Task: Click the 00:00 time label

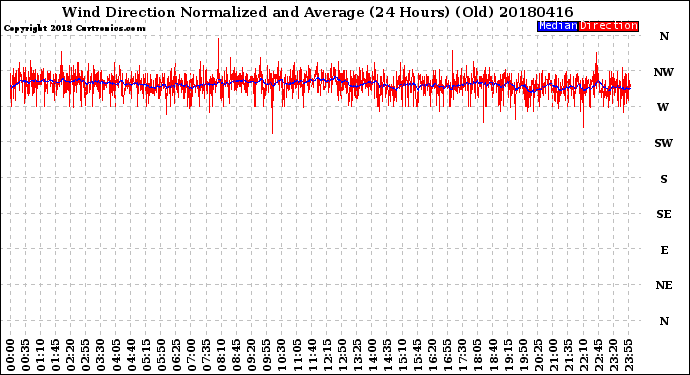Action: (11, 355)
